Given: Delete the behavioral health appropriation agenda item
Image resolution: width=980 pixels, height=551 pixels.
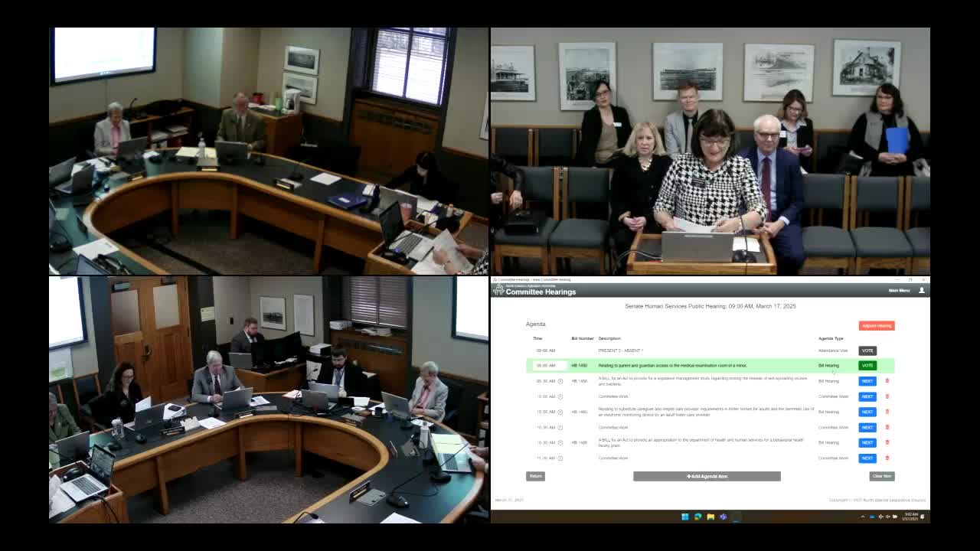Looking at the screenshot, I should tap(887, 442).
